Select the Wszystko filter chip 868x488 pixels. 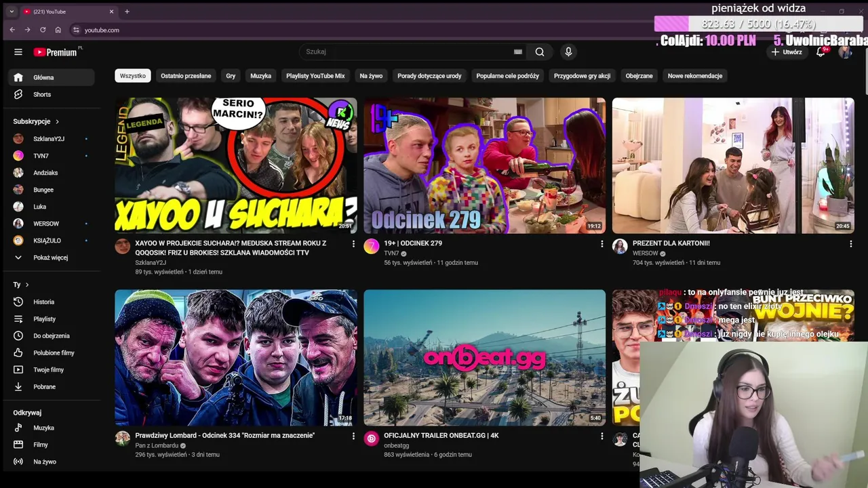tap(133, 76)
